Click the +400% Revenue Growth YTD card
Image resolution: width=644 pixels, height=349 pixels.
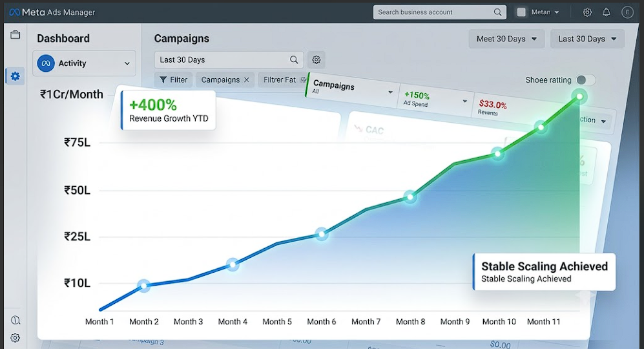click(169, 110)
